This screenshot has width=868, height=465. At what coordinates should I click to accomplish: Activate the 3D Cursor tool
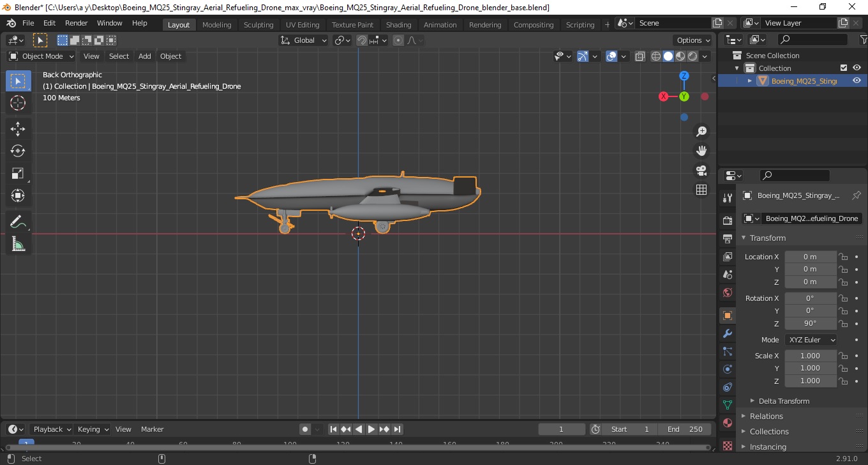click(18, 103)
